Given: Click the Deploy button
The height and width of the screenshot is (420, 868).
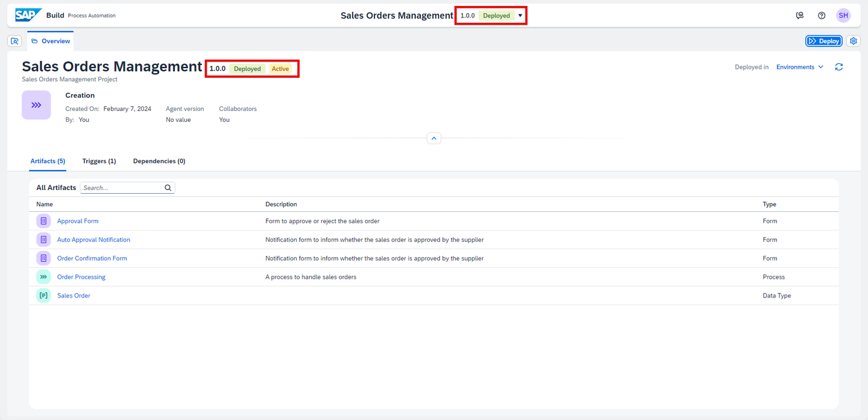Looking at the screenshot, I should [824, 41].
